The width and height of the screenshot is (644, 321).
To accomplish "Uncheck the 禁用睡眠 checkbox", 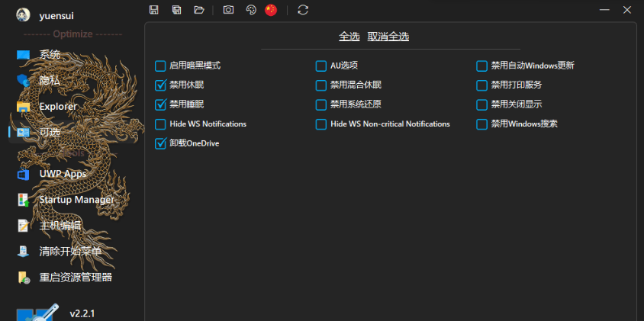I will coord(160,104).
